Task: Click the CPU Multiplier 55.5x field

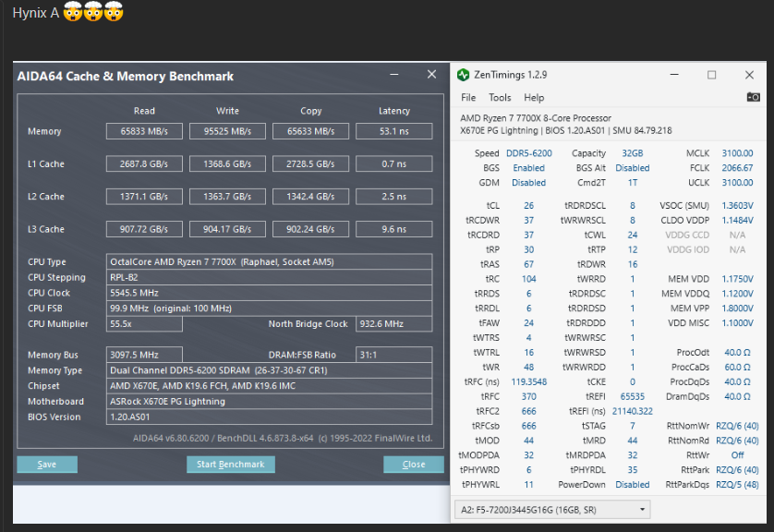Action: pos(144,324)
